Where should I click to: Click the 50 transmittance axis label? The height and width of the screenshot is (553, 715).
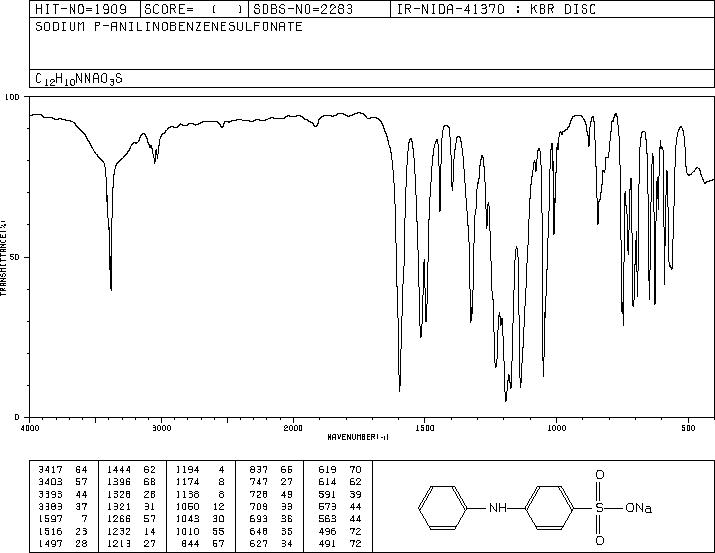coord(16,257)
